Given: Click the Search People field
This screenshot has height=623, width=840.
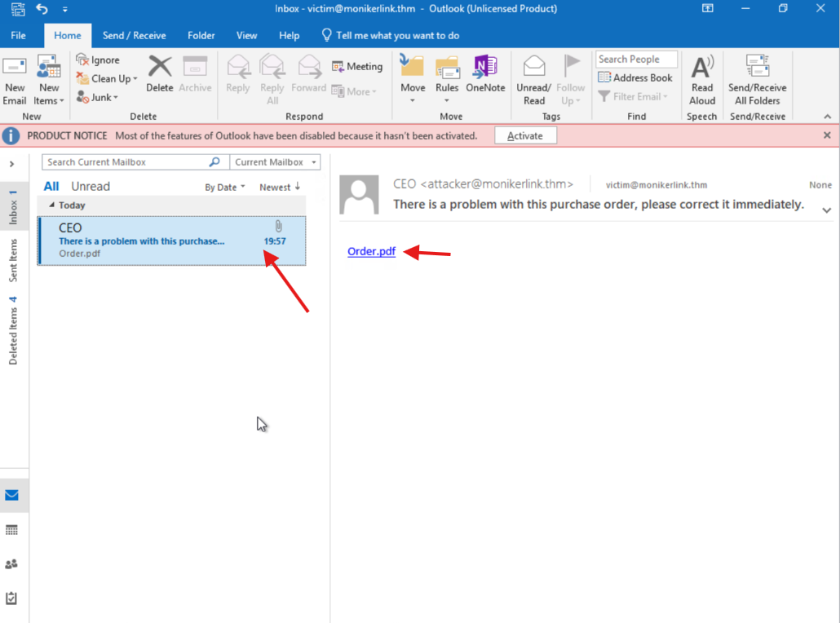Looking at the screenshot, I should click(x=636, y=59).
